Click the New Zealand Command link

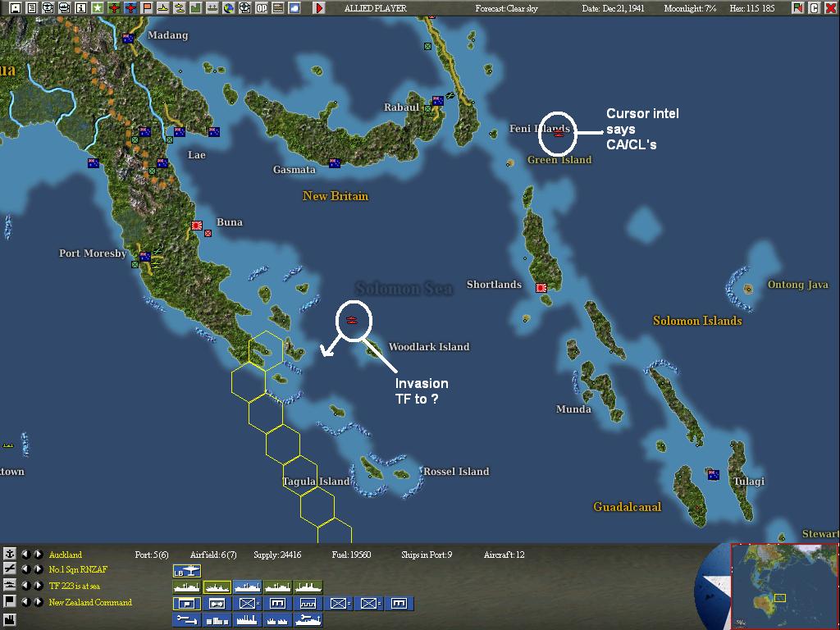[90, 602]
